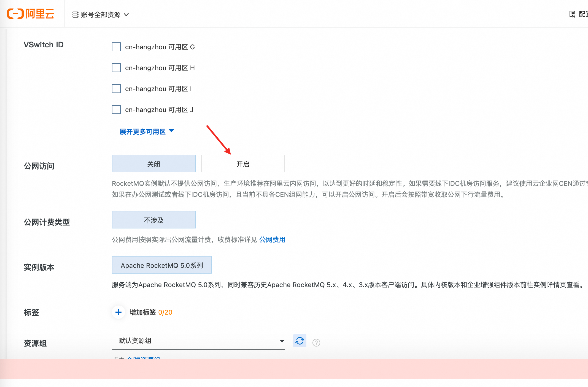
Task: Select cn-hangzhou 可用区 J checkbox
Action: 116,110
